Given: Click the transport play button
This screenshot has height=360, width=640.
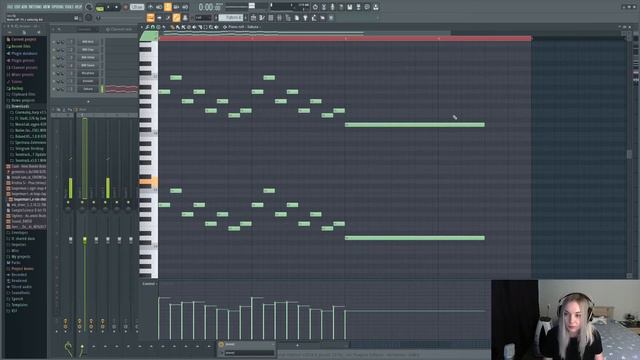Looking at the screenshot, I should pyautogui.click(x=108, y=7).
